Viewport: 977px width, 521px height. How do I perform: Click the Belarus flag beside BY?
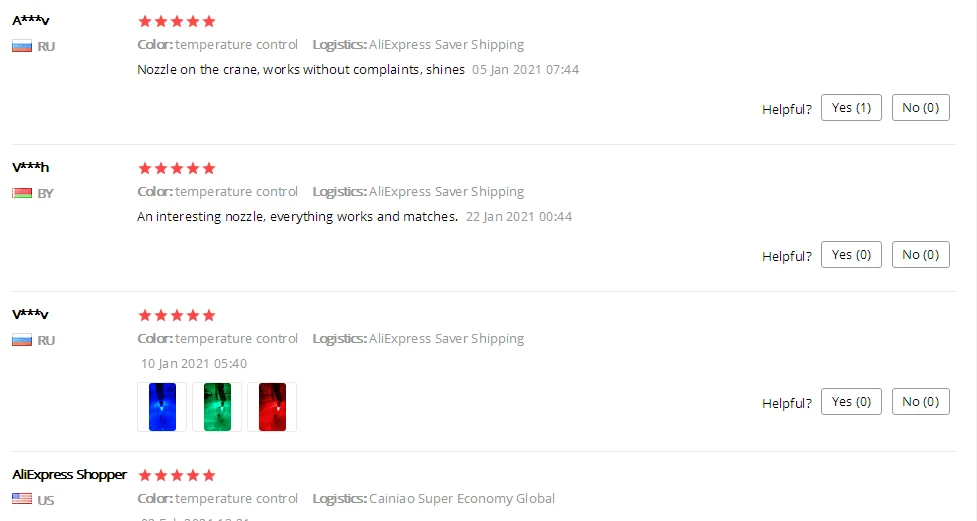pos(22,193)
